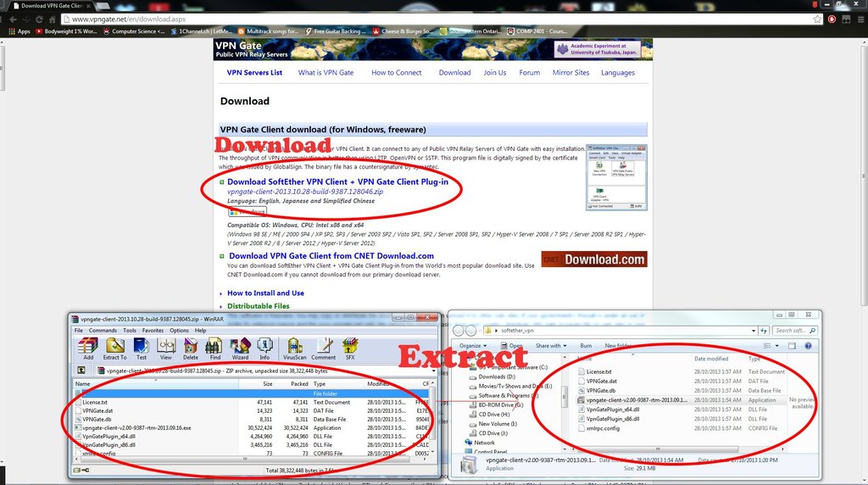
Task: Select VpnGatePlugin_x64.dll in Explorer file list
Action: click(680, 410)
